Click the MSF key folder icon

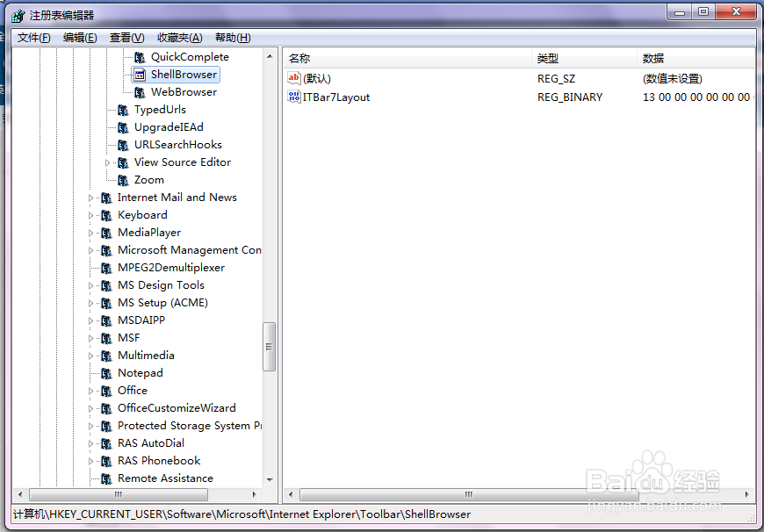(x=107, y=338)
